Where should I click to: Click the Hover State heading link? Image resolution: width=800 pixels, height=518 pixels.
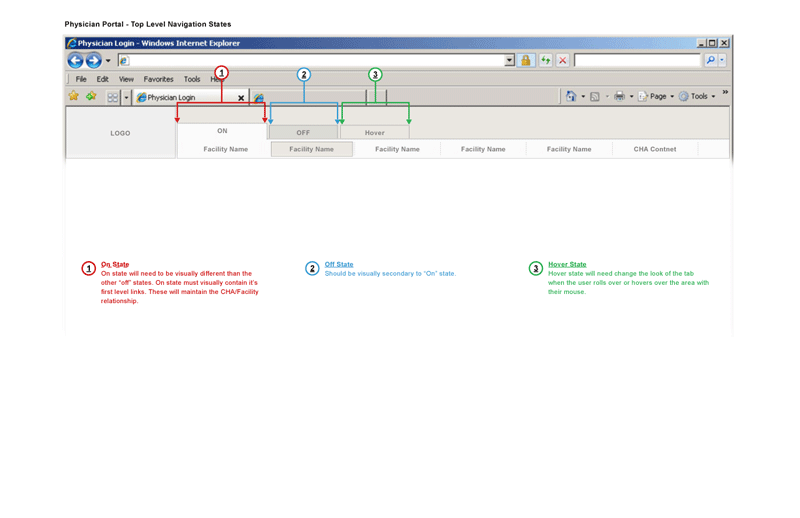coord(567,264)
